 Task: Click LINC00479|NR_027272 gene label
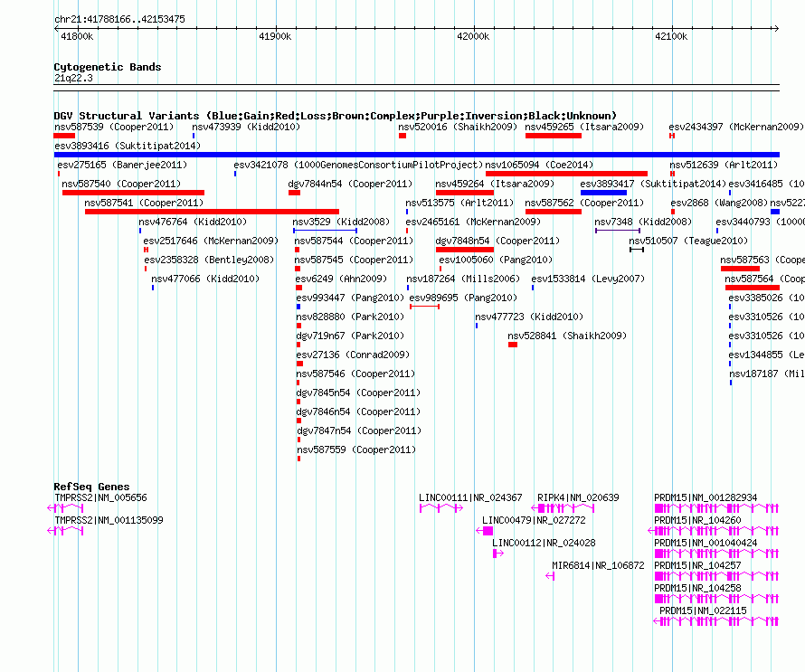pyautogui.click(x=534, y=520)
